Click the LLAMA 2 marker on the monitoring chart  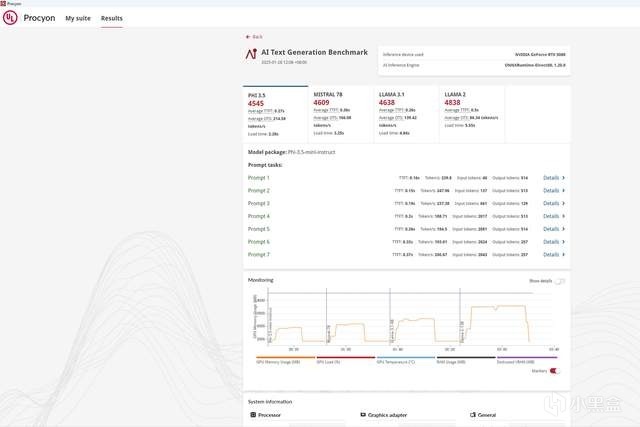[462, 331]
